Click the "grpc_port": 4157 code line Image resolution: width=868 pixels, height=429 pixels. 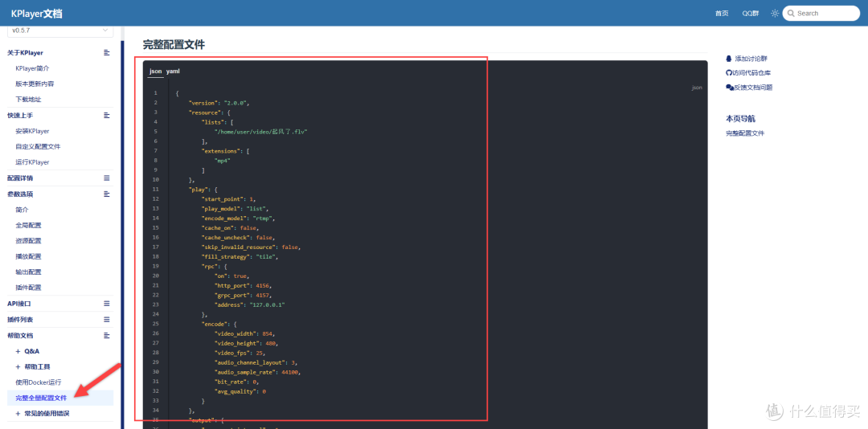pyautogui.click(x=243, y=295)
